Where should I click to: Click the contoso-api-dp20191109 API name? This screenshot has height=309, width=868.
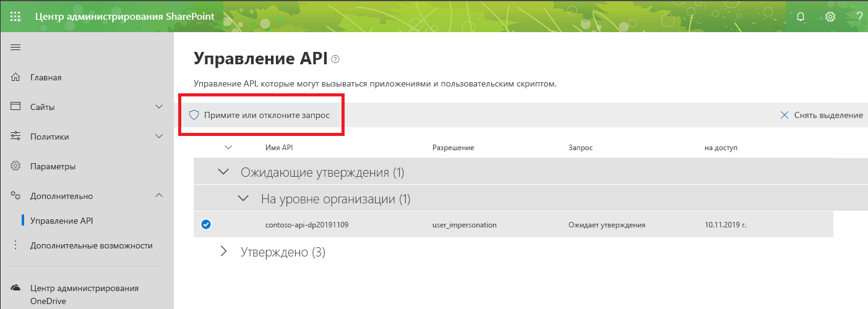(306, 225)
